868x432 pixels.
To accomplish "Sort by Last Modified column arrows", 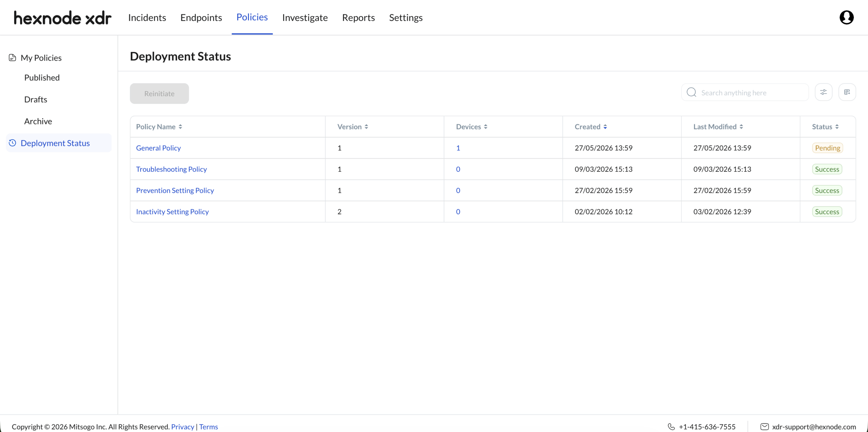I will pos(741,127).
